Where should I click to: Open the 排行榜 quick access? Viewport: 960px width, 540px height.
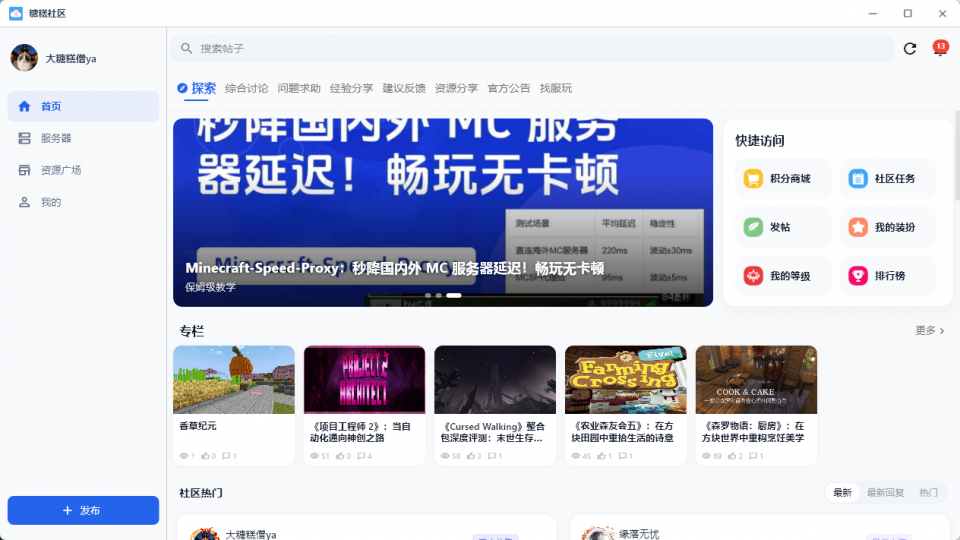coord(888,276)
